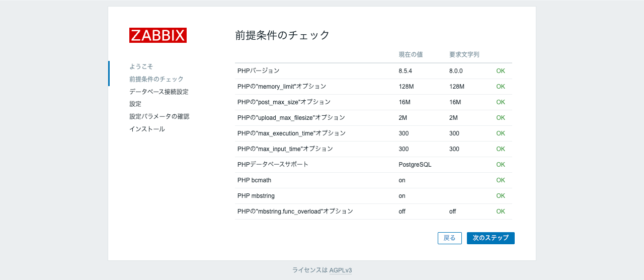Screen dimensions: 644x280
Task: Click OK status in mbstring.func_overload row
Action: click(501, 212)
